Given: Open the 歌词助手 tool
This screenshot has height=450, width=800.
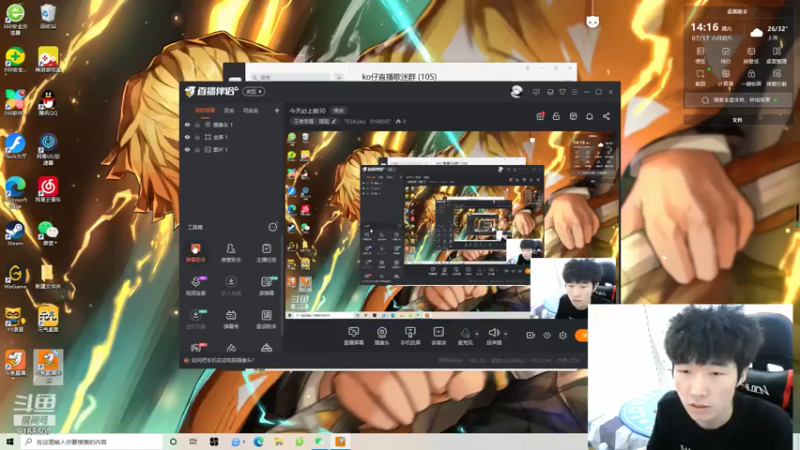Looking at the screenshot, I should [266, 319].
